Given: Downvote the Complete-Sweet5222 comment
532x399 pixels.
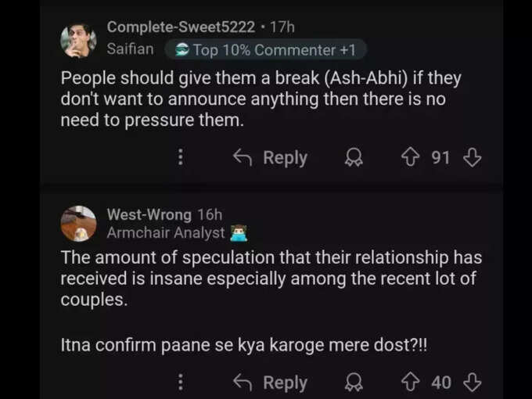Looking at the screenshot, I should point(473,157).
